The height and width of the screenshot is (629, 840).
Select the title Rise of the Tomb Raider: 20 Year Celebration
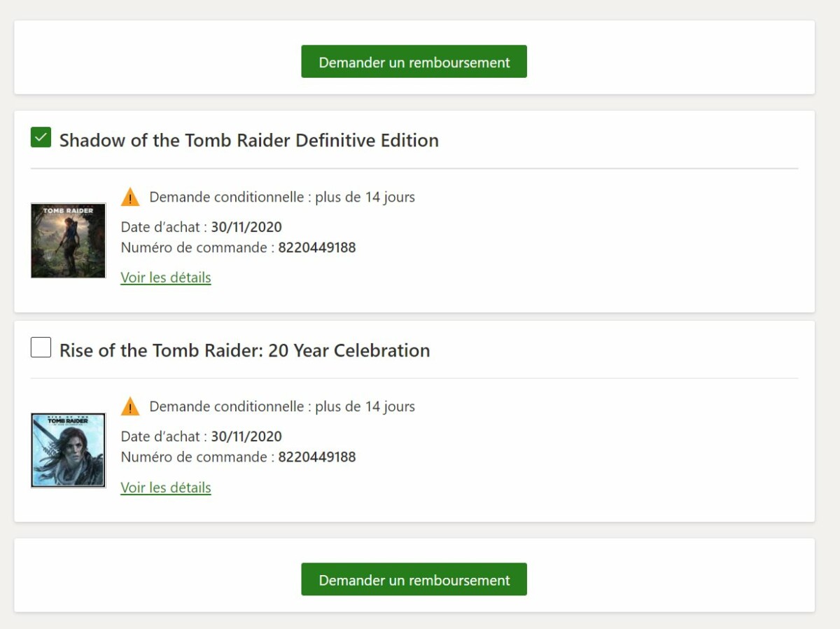[244, 350]
